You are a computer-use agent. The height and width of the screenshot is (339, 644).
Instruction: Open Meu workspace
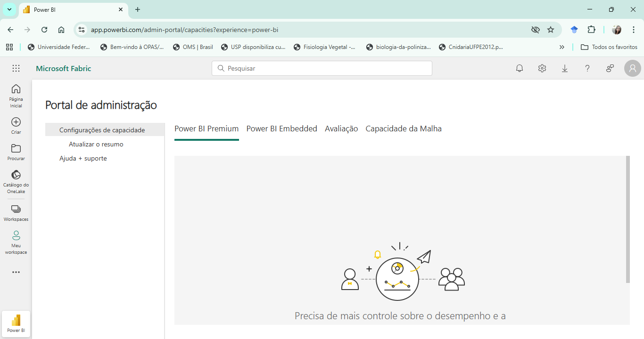tap(16, 242)
